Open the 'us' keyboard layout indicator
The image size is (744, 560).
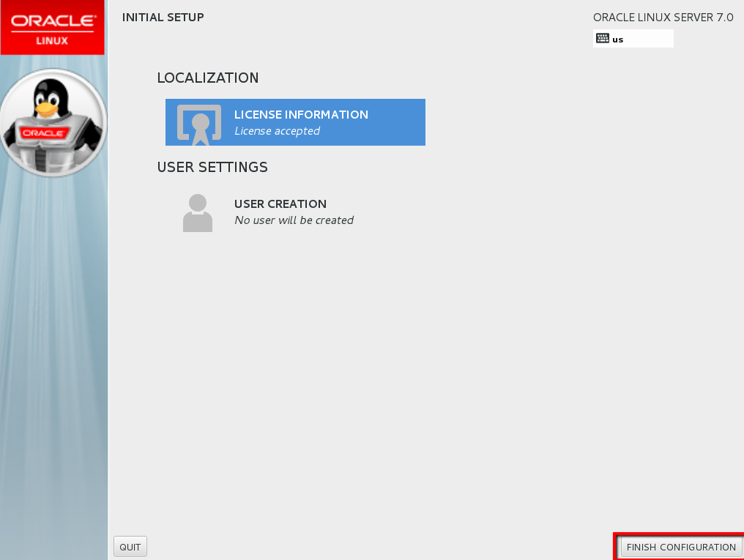point(633,38)
